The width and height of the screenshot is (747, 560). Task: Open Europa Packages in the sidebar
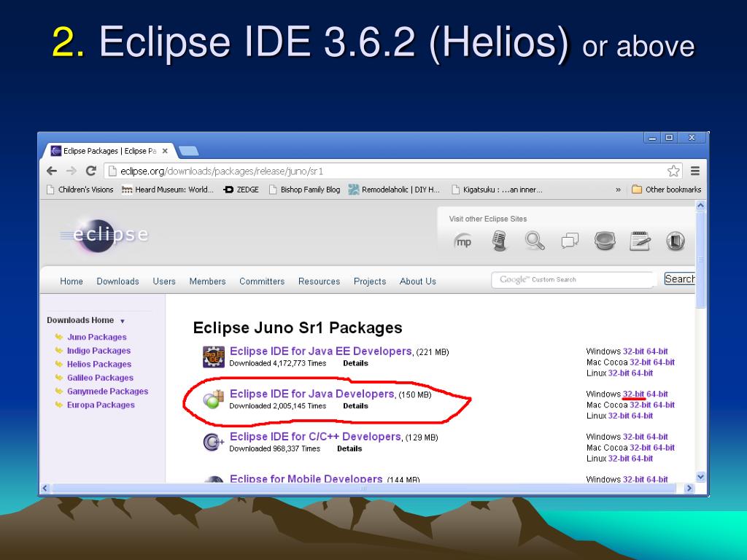pos(101,405)
